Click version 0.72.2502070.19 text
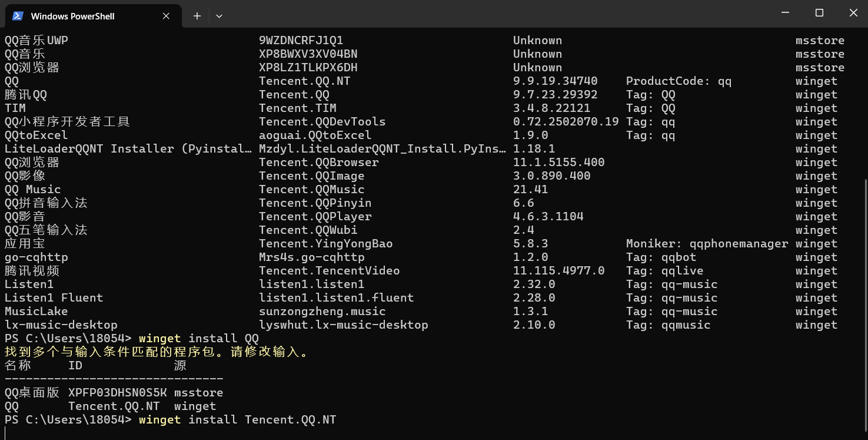The width and height of the screenshot is (868, 440). click(x=566, y=122)
